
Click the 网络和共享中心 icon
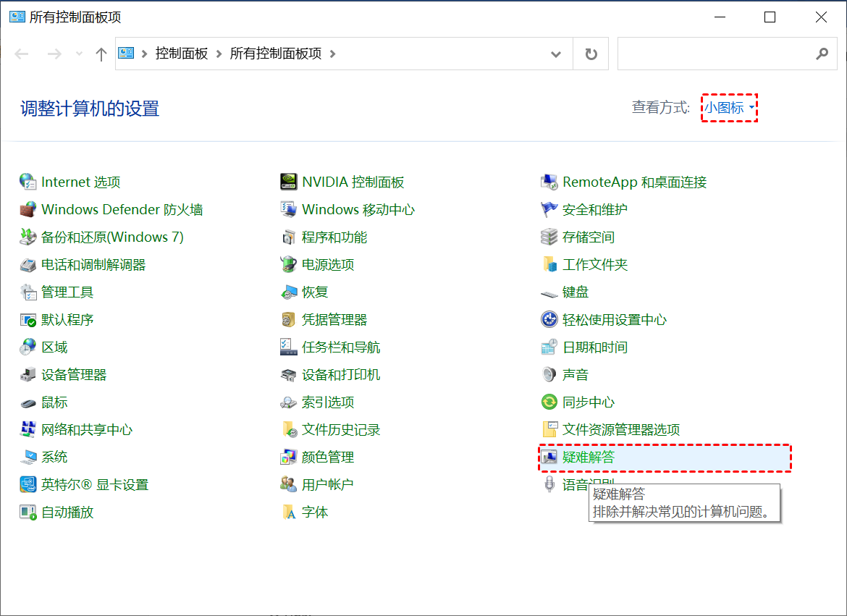[x=28, y=430]
